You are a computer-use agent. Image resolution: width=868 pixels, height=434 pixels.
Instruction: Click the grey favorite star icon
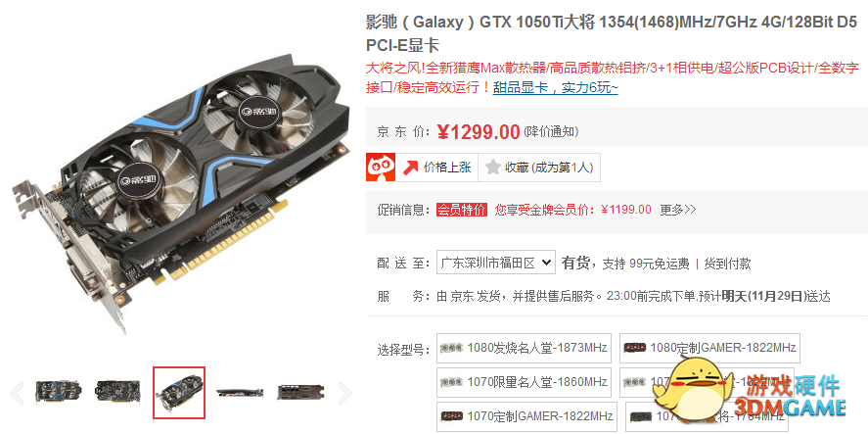492,168
